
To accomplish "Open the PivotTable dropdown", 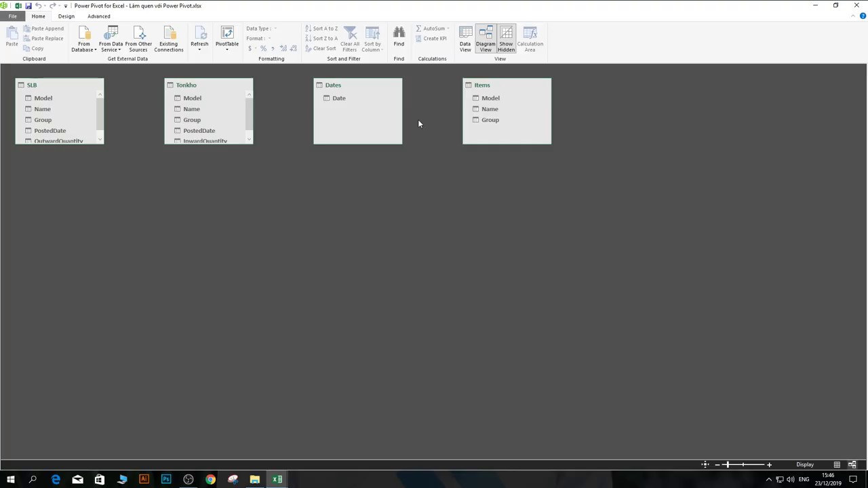I will coord(227,39).
